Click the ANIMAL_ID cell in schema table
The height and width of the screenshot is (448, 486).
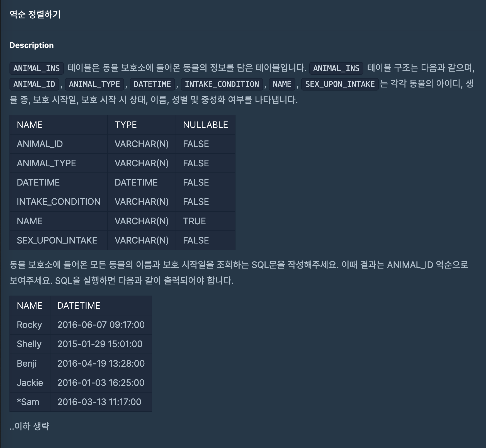40,144
